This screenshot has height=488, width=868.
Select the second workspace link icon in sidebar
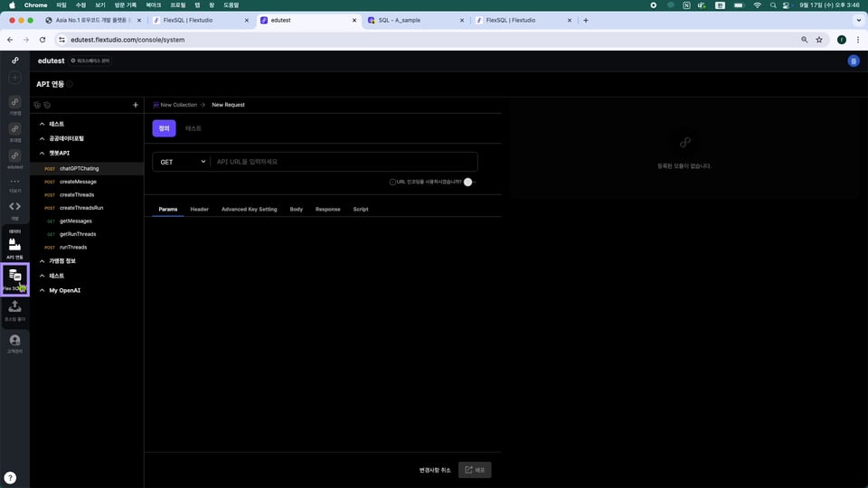tap(15, 129)
